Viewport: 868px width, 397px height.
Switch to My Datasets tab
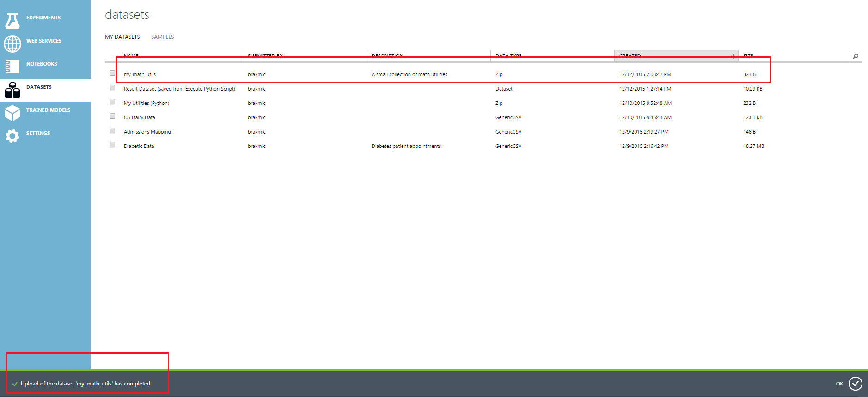122,37
